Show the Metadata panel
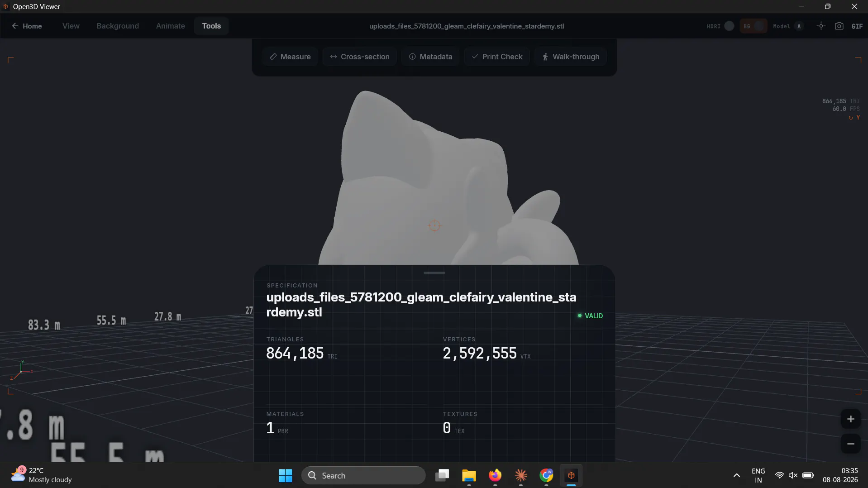Viewport: 868px width, 488px height. point(430,57)
